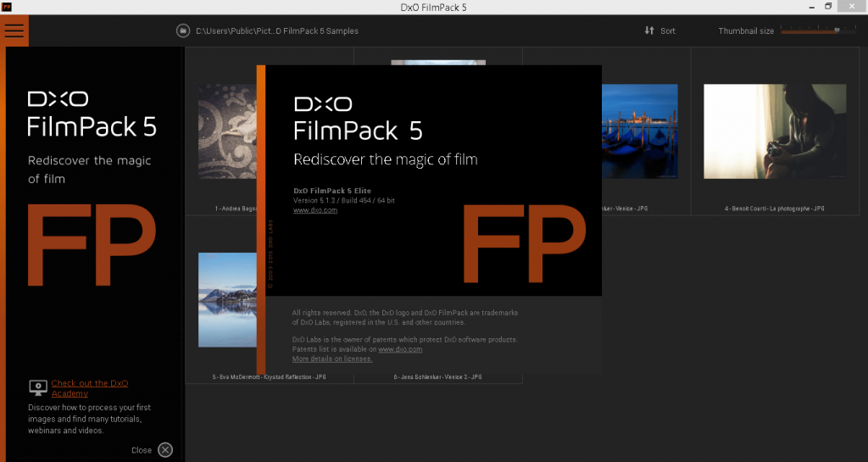
Task: Click the Close text in welcome panel
Action: tap(142, 450)
